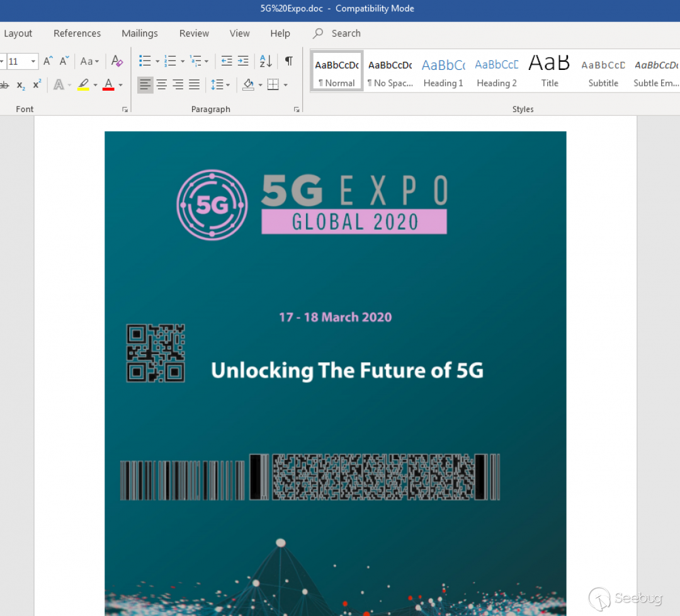Open the font size dropdown
The height and width of the screenshot is (616, 680).
point(33,62)
